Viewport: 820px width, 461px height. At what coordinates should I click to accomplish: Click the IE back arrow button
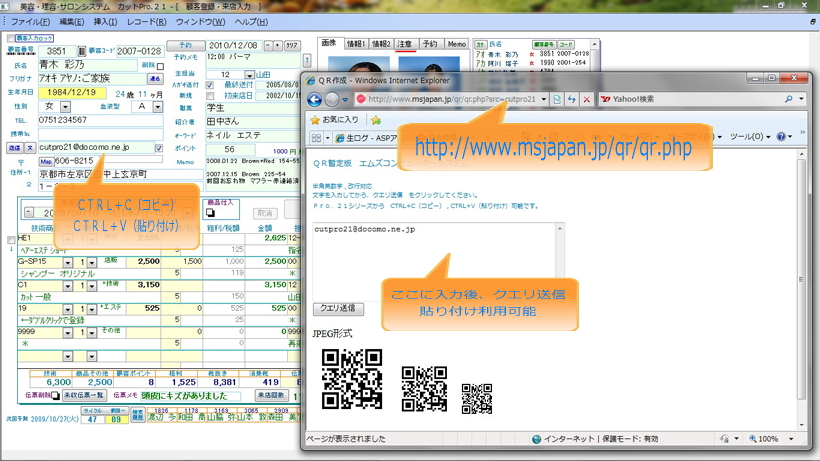click(314, 99)
